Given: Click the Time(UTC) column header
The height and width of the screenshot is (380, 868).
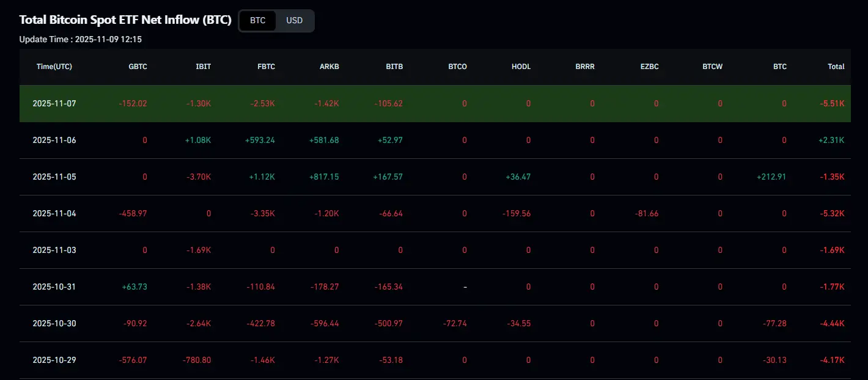Looking at the screenshot, I should 54,67.
